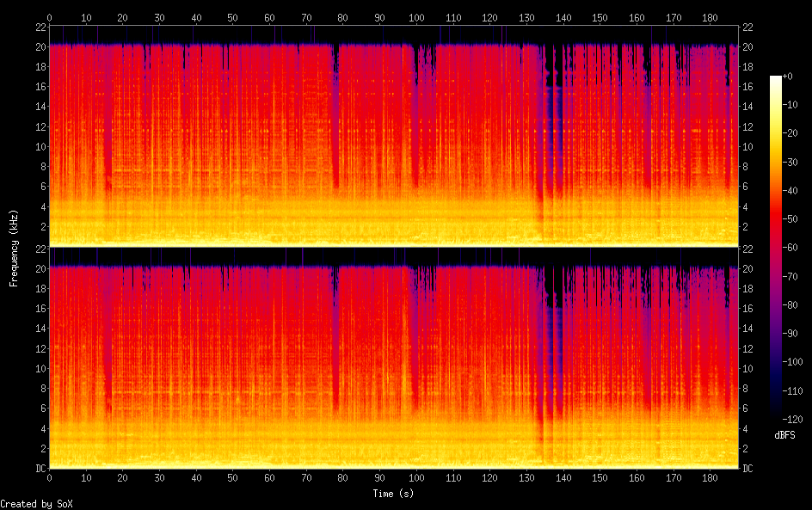Screen dimensions: 812x510
Task: Click the lower channel spectrogram at 60 seconds
Action: pos(270,361)
